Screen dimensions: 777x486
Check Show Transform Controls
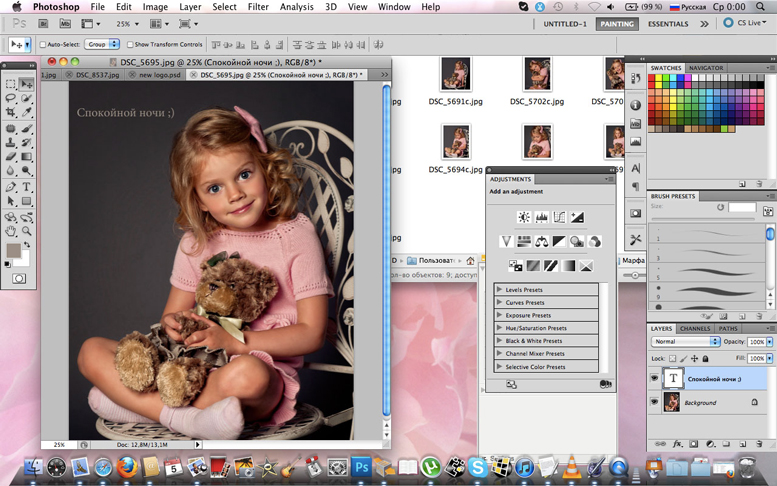pos(130,45)
